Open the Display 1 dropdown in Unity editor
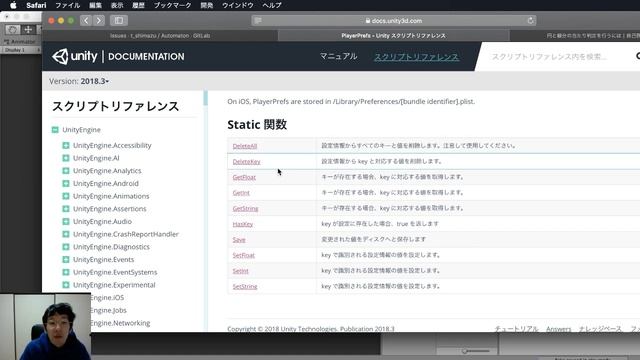Image resolution: width=640 pixels, height=360 pixels. coord(21,50)
